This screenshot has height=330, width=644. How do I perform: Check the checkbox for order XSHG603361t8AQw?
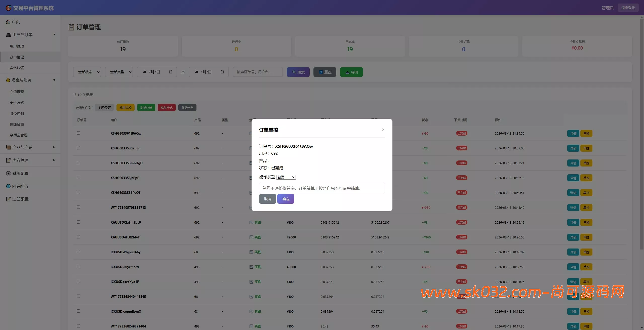[78, 133]
